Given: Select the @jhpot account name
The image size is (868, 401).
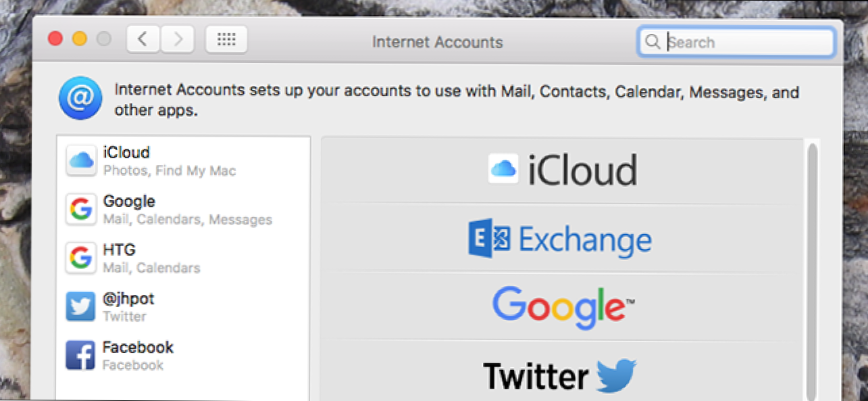Looking at the screenshot, I should point(129,299).
